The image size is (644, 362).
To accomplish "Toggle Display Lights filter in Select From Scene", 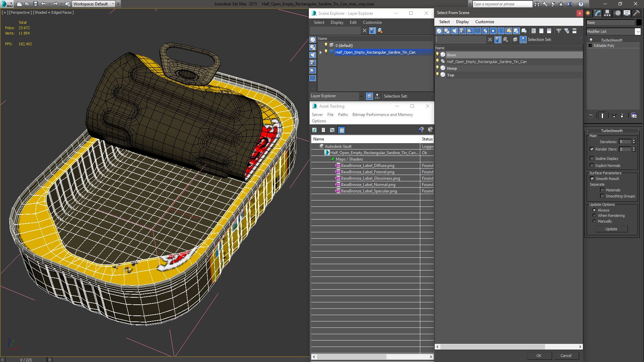I will (454, 31).
